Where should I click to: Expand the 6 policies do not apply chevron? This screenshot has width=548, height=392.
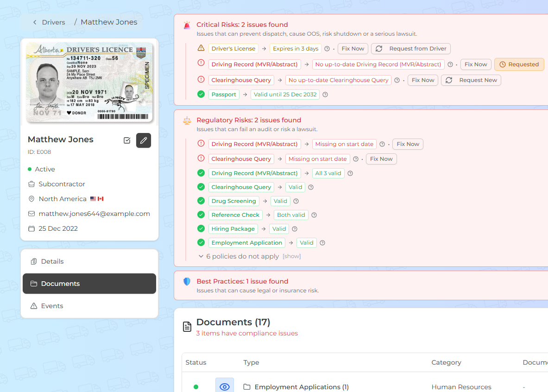[x=201, y=256]
